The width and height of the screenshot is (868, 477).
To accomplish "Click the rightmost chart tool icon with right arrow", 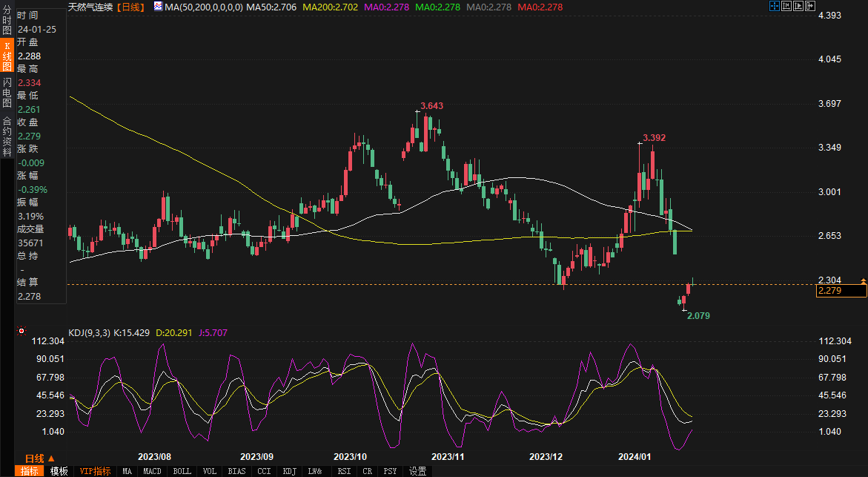I will click(809, 7).
